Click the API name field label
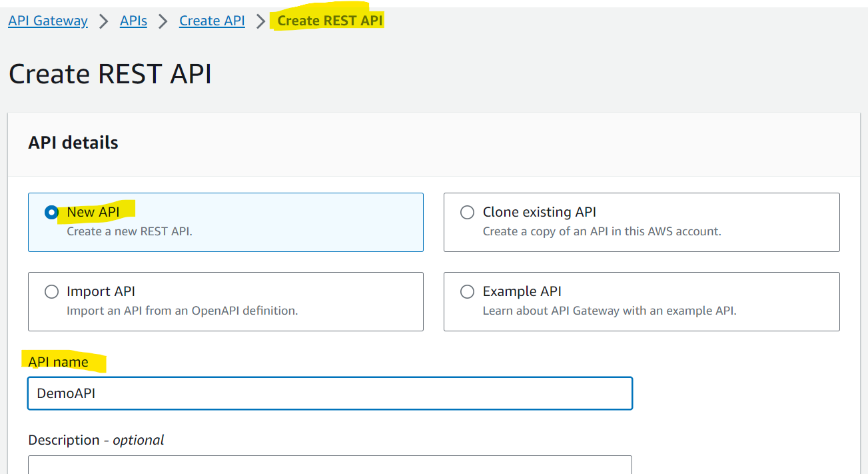 click(58, 361)
